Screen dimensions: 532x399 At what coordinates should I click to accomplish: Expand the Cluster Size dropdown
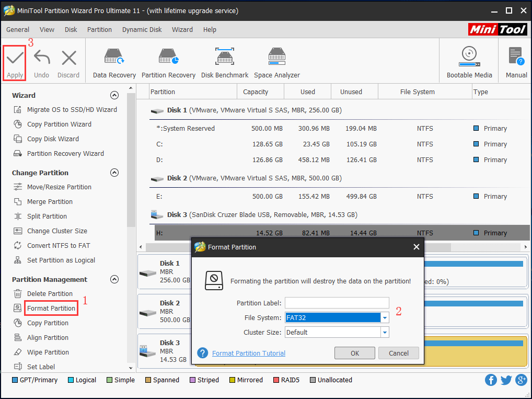point(385,332)
